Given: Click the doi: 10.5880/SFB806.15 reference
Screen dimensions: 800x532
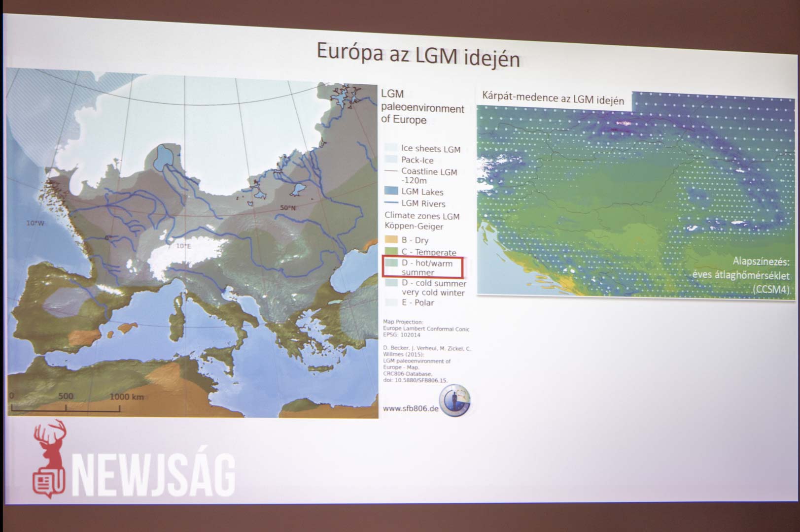Looking at the screenshot, I should [x=414, y=380].
